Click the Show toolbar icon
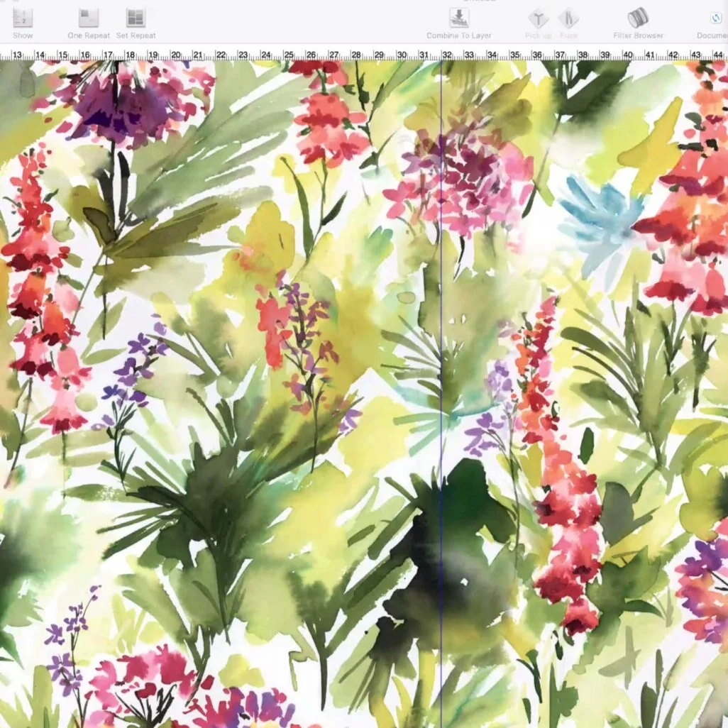The image size is (728, 728). pyautogui.click(x=22, y=18)
